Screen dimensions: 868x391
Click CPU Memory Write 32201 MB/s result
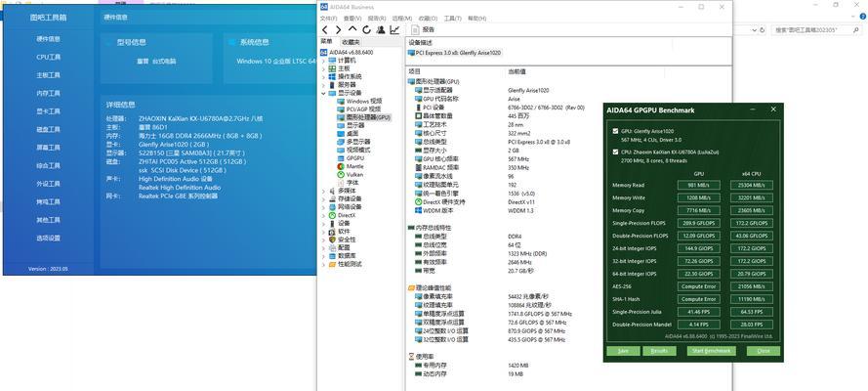[x=752, y=197]
